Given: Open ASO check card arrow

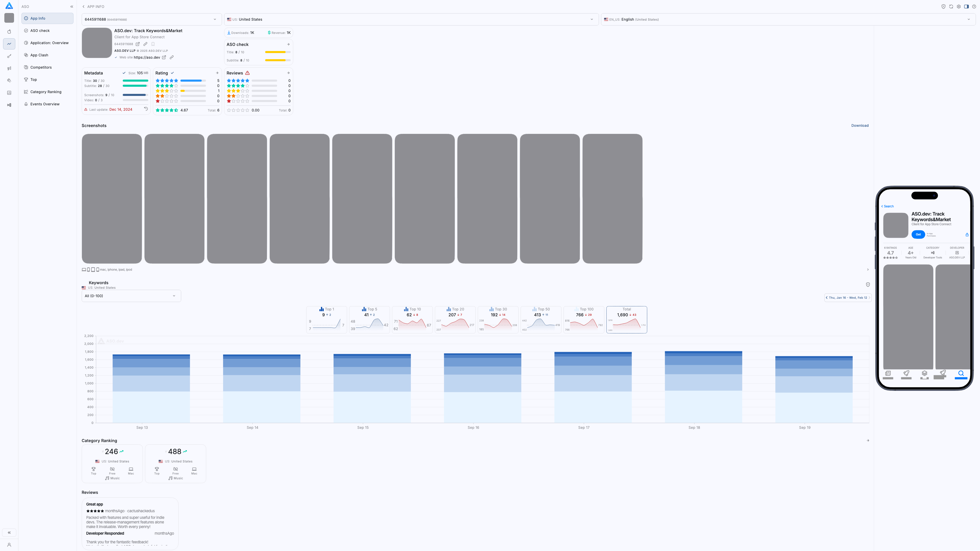Looking at the screenshot, I should pos(288,44).
